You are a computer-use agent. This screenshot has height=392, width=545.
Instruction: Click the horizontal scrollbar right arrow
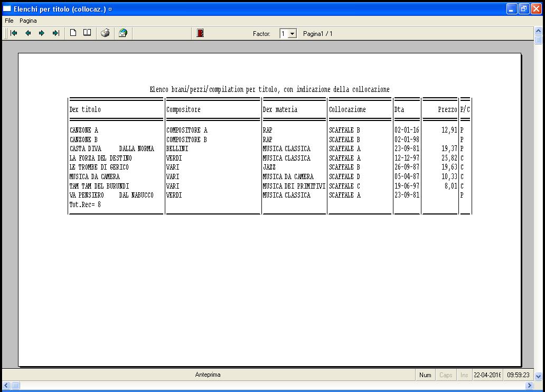pyautogui.click(x=529, y=385)
